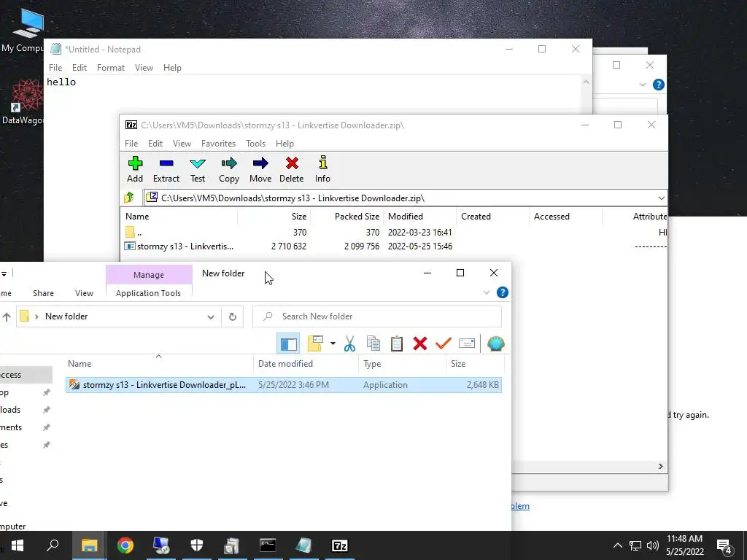Open the Explorer View ribbon tab
This screenshot has width=747, height=560.
84,293
